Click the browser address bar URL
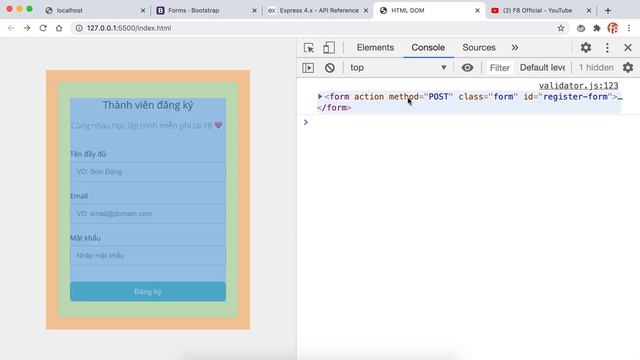 coord(129,28)
